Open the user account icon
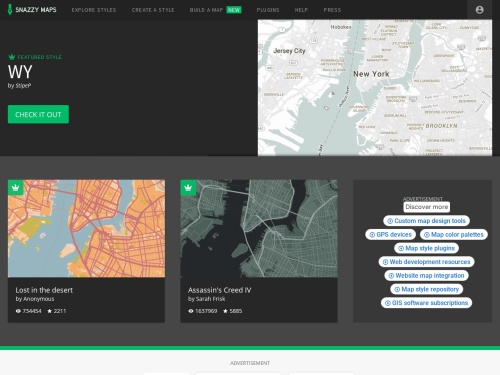 pos(479,10)
